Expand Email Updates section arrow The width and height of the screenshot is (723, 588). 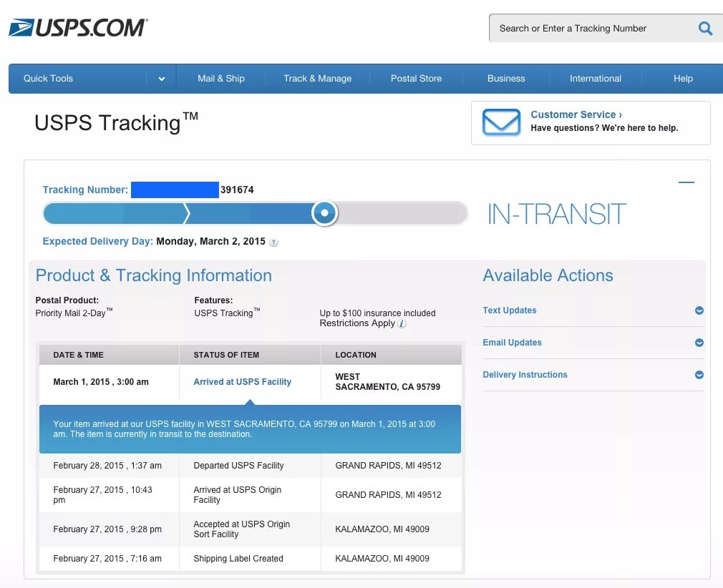pos(699,343)
